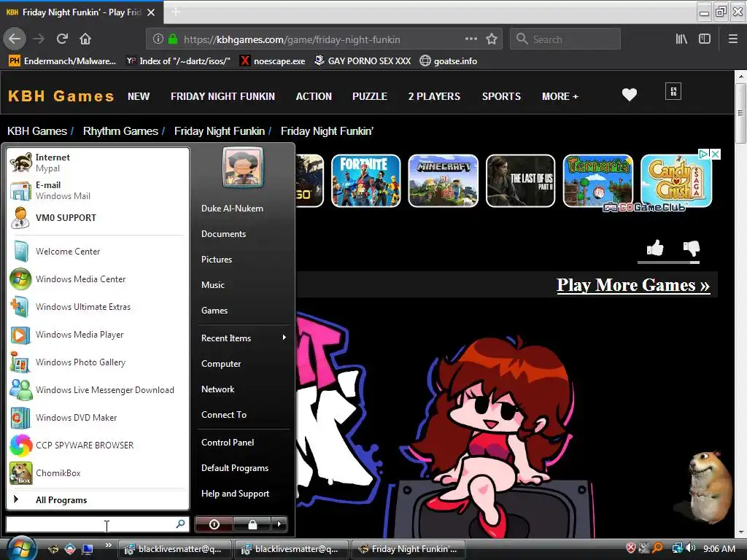Viewport: 747px width, 560px height.
Task: Open the Terraria game thumbnail
Action: coord(598,181)
